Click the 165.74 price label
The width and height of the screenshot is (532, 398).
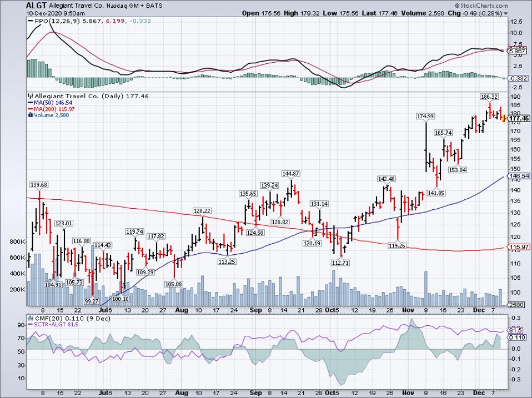pyautogui.click(x=444, y=133)
